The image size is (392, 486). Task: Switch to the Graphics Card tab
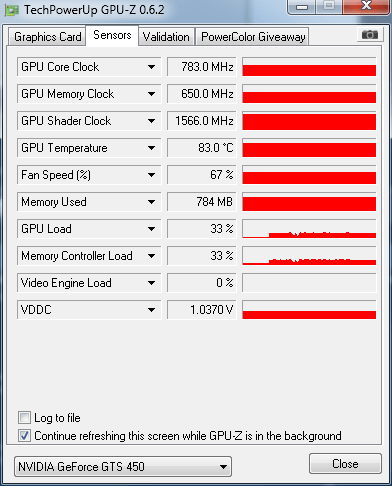tap(47, 37)
